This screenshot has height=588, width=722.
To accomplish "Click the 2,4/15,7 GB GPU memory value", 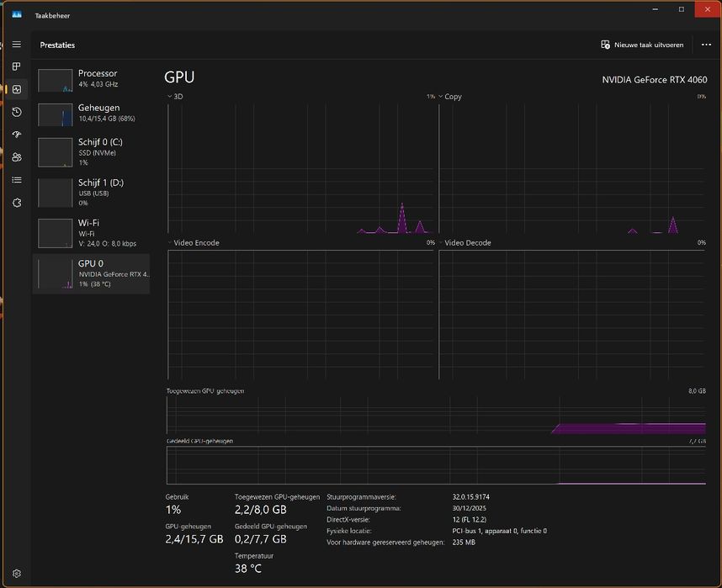I will 194,539.
